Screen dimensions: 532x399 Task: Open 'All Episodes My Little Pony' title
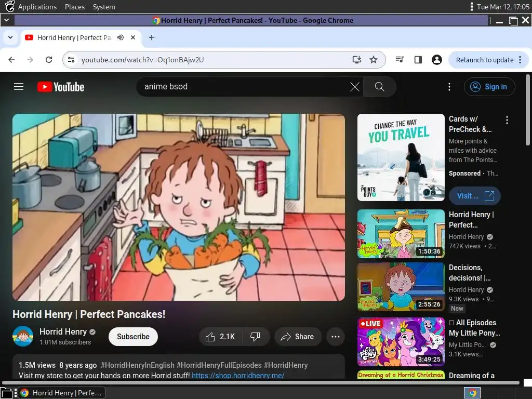pyautogui.click(x=474, y=327)
